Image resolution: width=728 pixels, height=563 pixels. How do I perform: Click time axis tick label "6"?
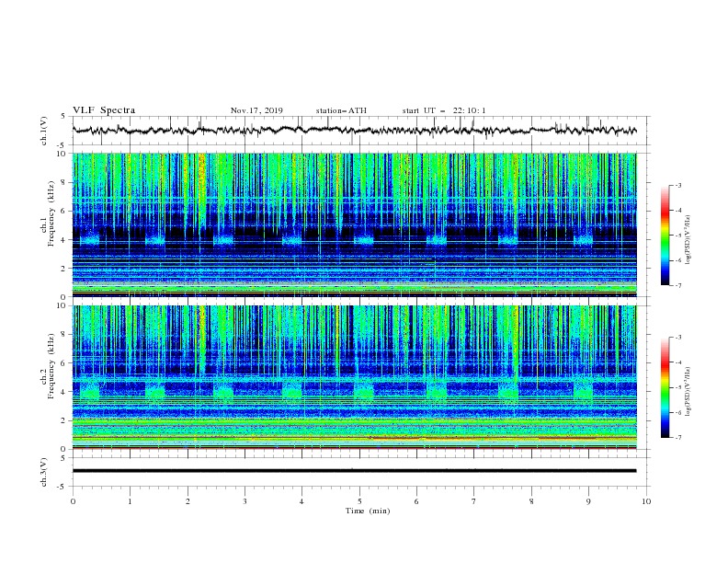pyautogui.click(x=416, y=501)
